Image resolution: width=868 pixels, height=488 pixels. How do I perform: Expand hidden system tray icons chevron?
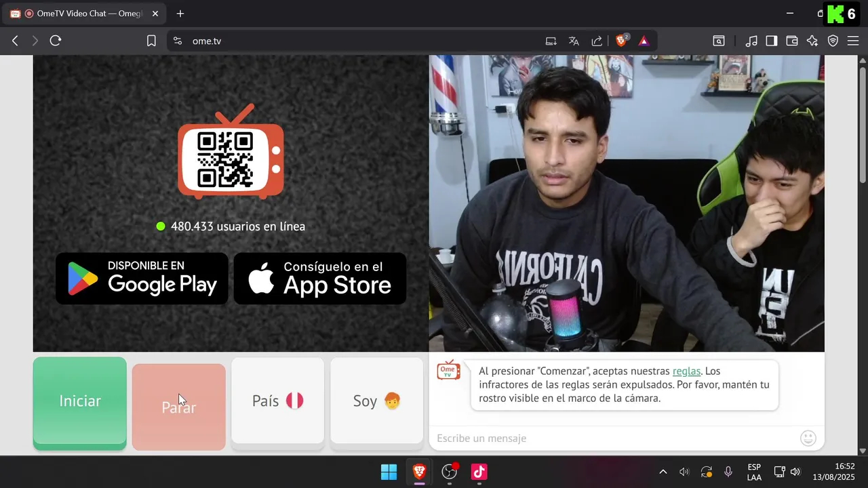663,472
